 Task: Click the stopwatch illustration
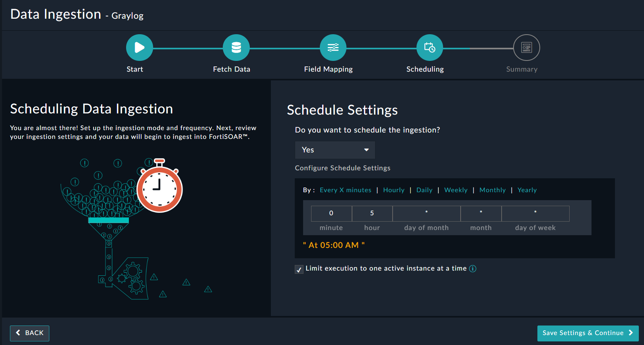(x=160, y=188)
